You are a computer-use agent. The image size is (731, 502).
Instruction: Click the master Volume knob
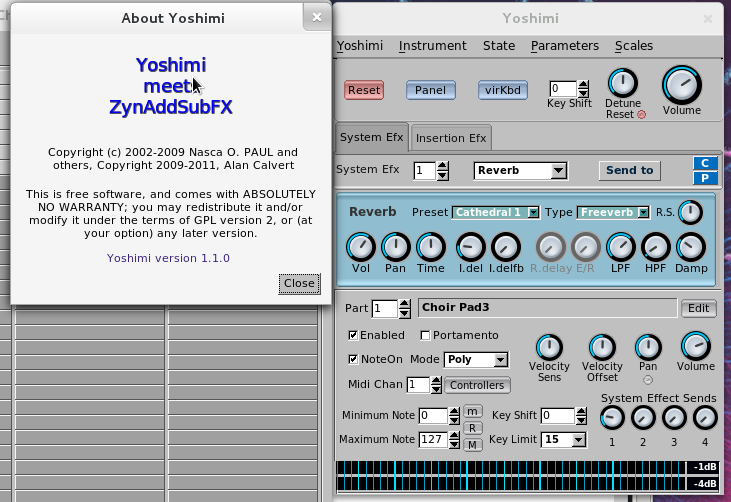tap(681, 85)
